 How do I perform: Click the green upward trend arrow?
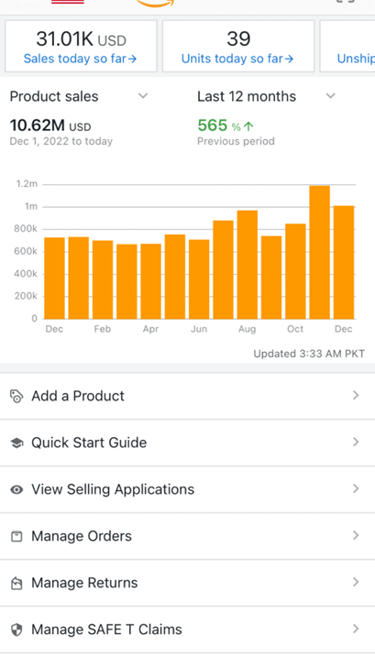click(249, 126)
